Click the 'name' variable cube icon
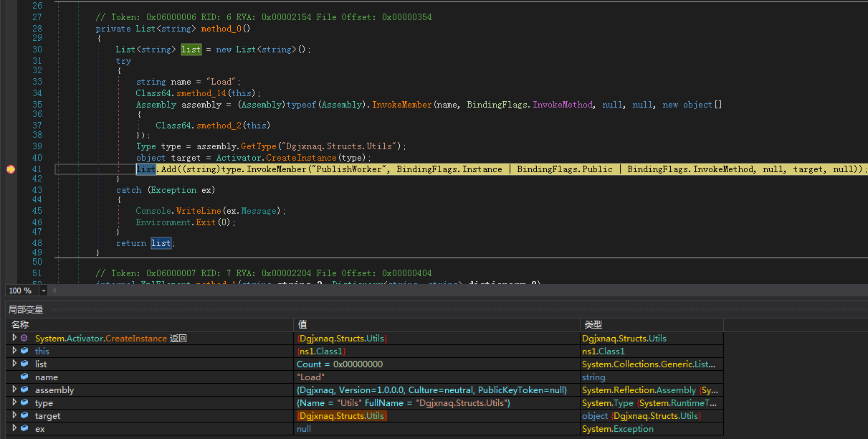The height and width of the screenshot is (439, 868). click(24, 377)
